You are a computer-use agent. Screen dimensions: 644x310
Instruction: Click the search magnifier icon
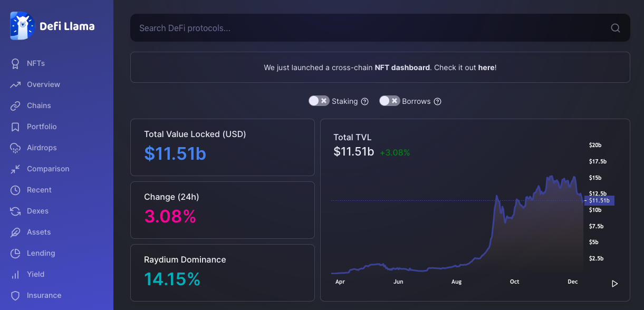(616, 28)
